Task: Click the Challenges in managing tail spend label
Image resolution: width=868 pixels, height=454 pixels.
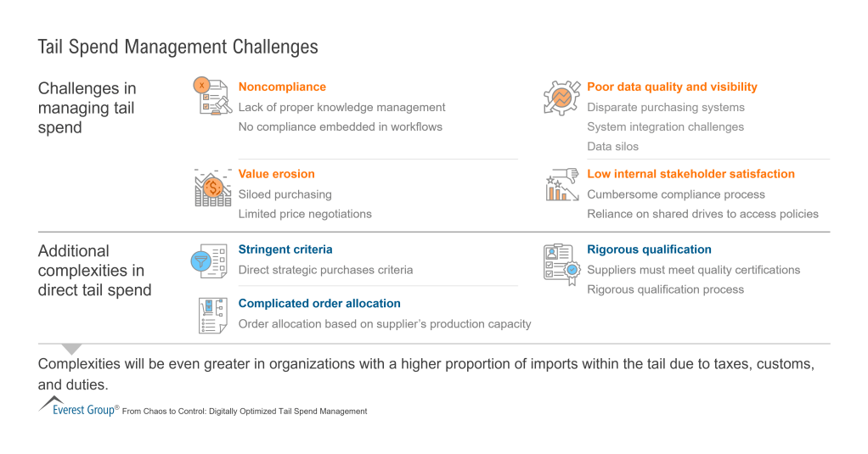Action: [87, 108]
